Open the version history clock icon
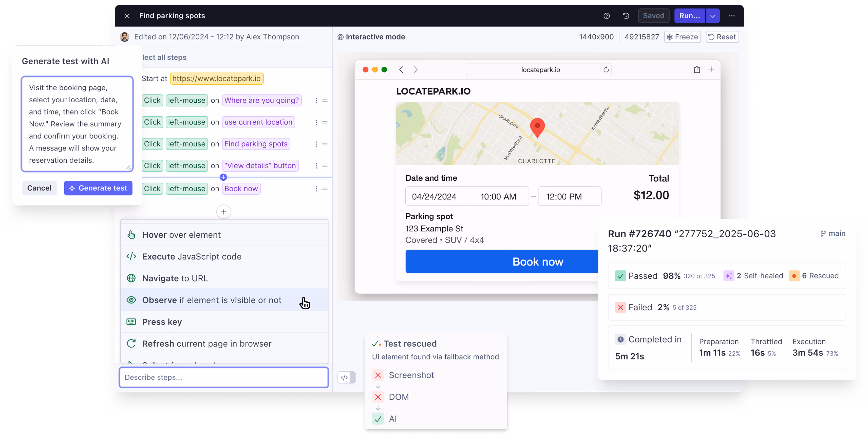Viewport: 868px width, 435px height. [626, 16]
